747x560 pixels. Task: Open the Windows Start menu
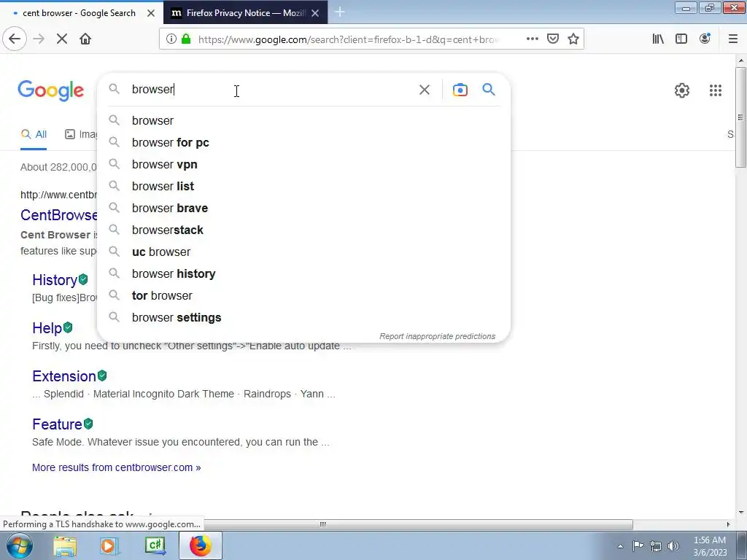click(18, 545)
